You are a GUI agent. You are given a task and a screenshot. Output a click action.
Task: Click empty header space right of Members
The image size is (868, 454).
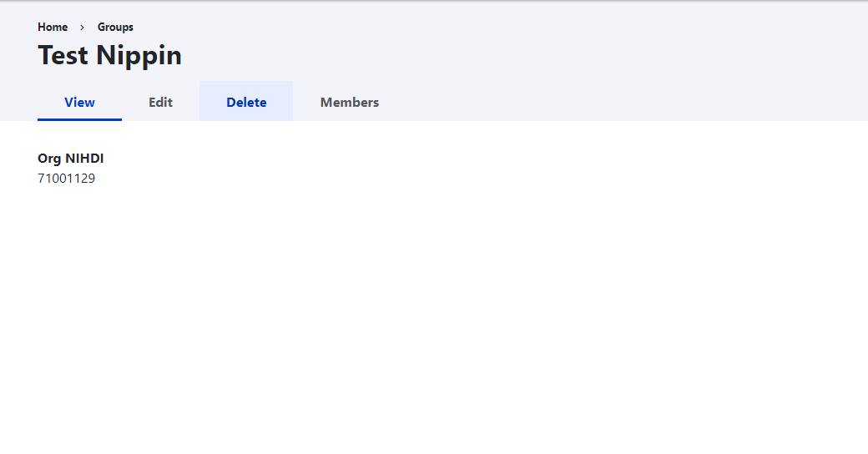tap(584, 102)
